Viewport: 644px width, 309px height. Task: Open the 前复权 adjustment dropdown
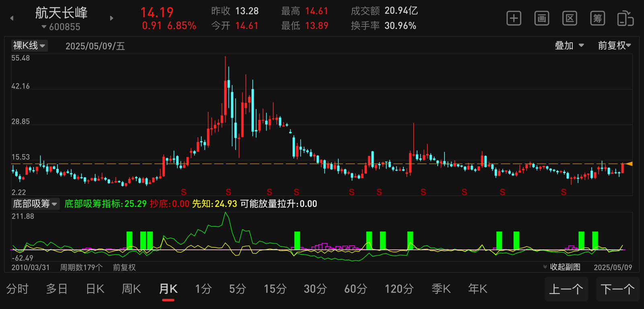tap(614, 45)
